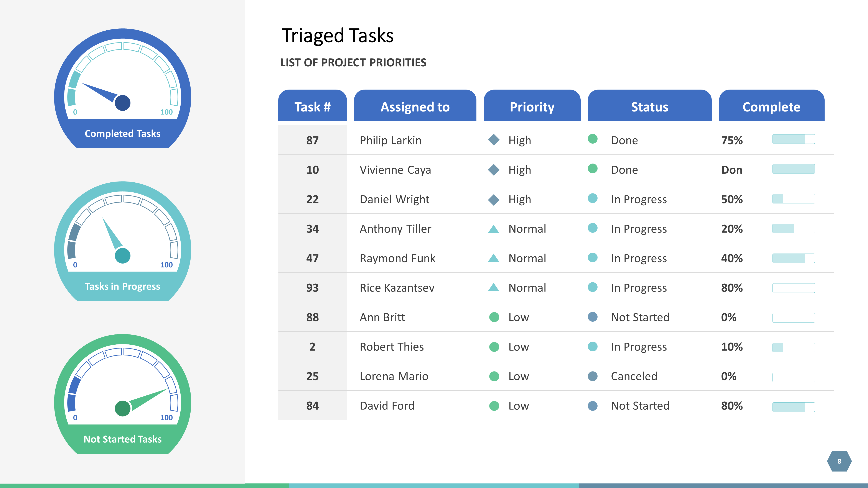868x488 pixels.
Task: Select the Assigned to column header
Action: point(415,107)
